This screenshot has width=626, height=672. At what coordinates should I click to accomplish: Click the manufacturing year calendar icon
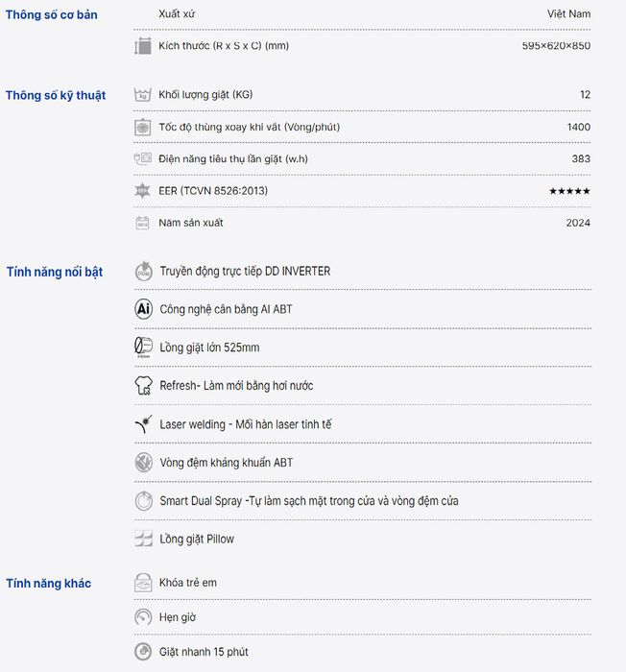tap(142, 223)
